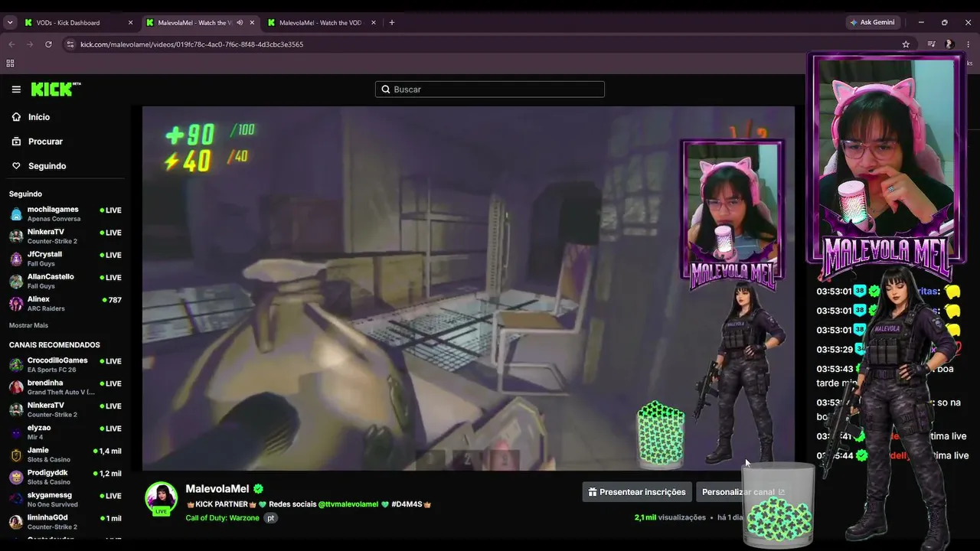Open the skygamessg channel avatar
The image size is (980, 551).
click(16, 500)
